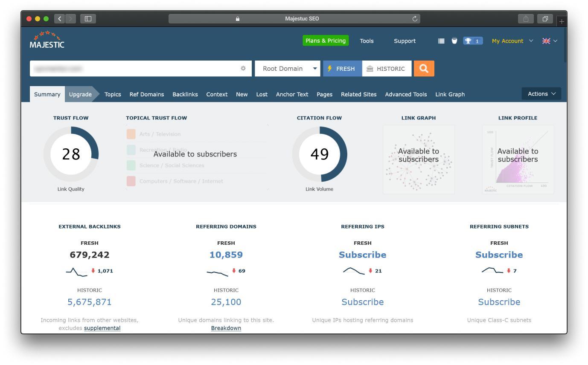Switch to the HISTORIC index

click(x=387, y=68)
